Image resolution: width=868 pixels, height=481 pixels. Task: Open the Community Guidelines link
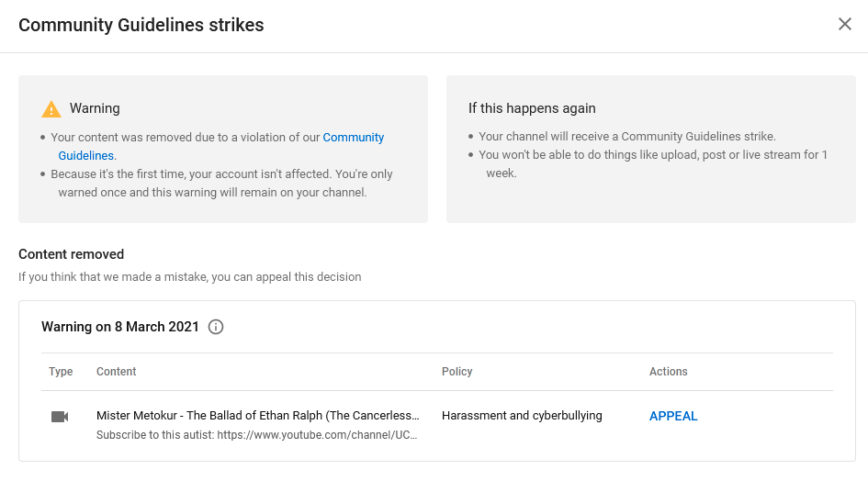click(x=354, y=138)
